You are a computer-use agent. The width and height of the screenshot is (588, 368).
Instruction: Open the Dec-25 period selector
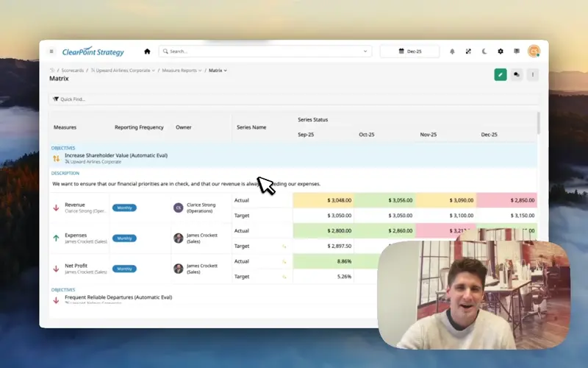tap(410, 52)
